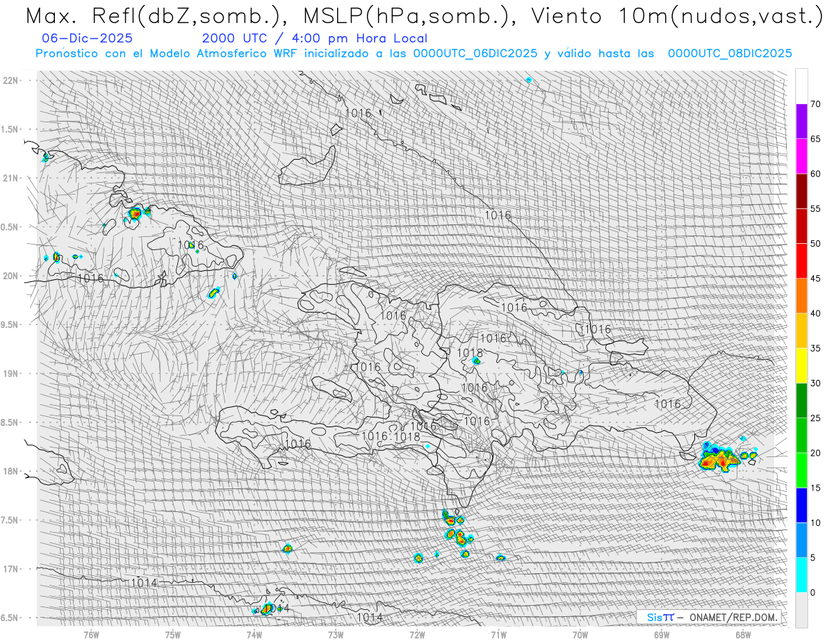Click the '22N' latitude label

(x=10, y=81)
